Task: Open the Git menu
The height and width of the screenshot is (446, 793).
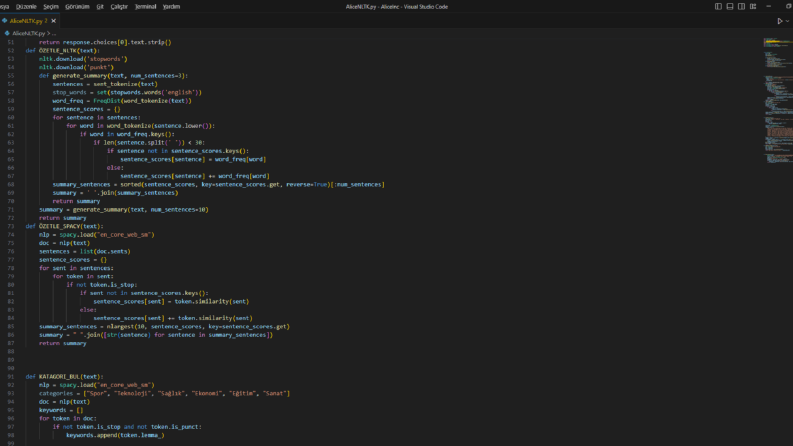Action: coord(100,7)
